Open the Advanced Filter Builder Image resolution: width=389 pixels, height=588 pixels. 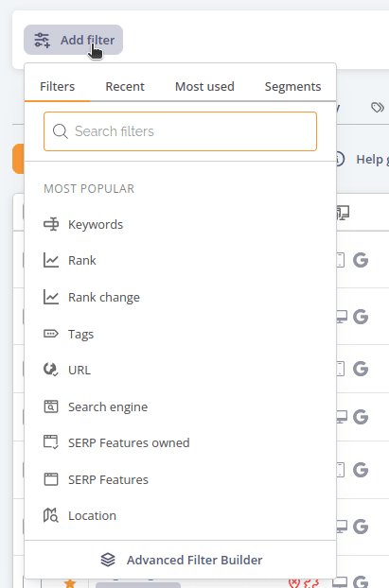(x=180, y=560)
